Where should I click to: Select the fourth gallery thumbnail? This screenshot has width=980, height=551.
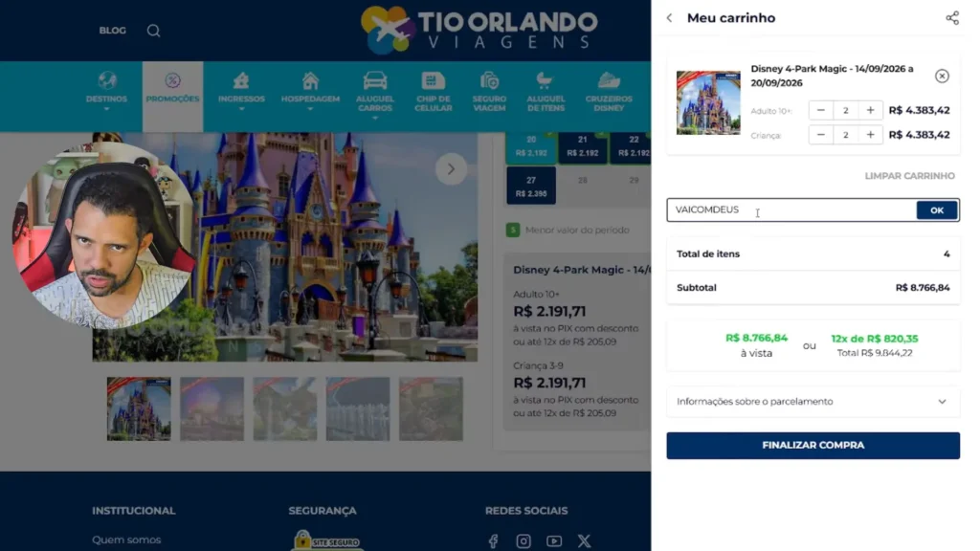pos(358,409)
